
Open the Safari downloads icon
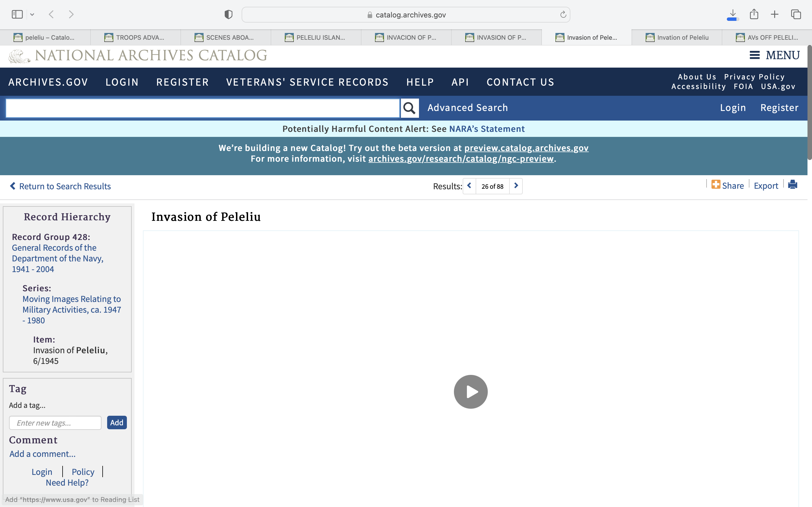(732, 14)
